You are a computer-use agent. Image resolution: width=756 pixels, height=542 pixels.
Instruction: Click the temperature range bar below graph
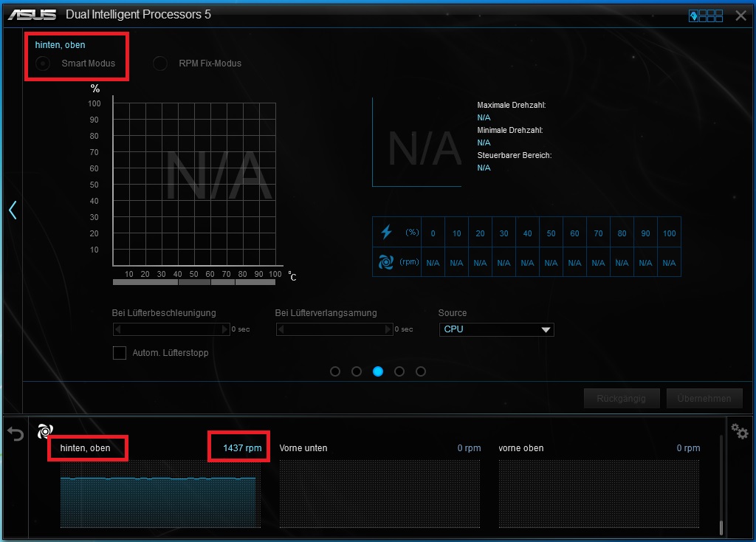pyautogui.click(x=194, y=283)
